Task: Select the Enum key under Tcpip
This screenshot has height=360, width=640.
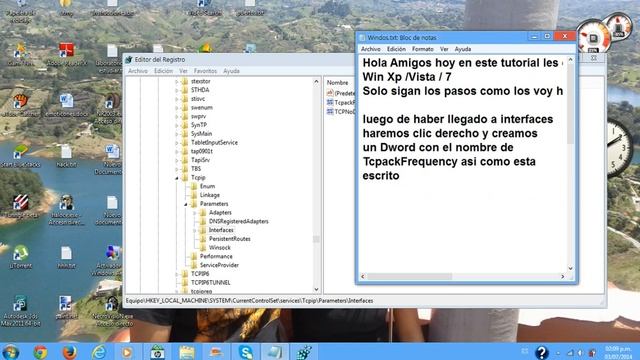Action: pos(207,187)
